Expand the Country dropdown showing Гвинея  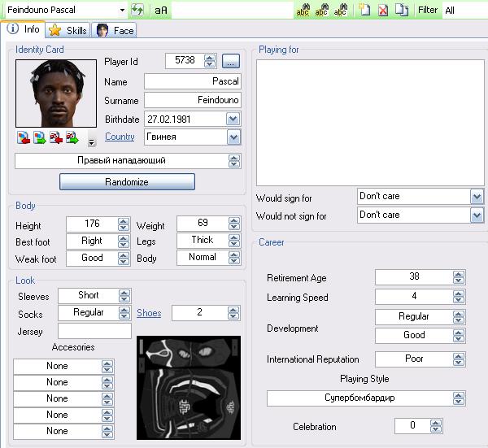(233, 137)
